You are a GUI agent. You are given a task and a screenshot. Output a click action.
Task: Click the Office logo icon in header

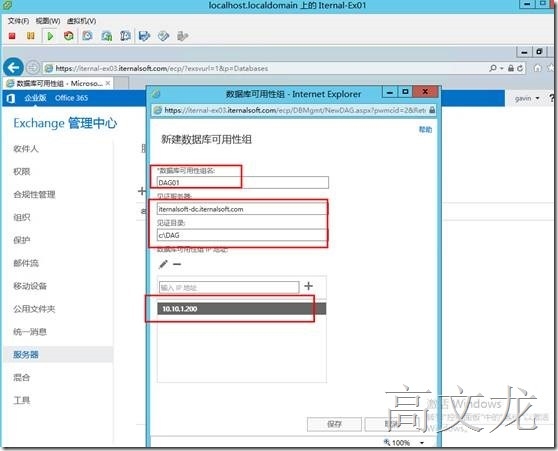point(11,98)
